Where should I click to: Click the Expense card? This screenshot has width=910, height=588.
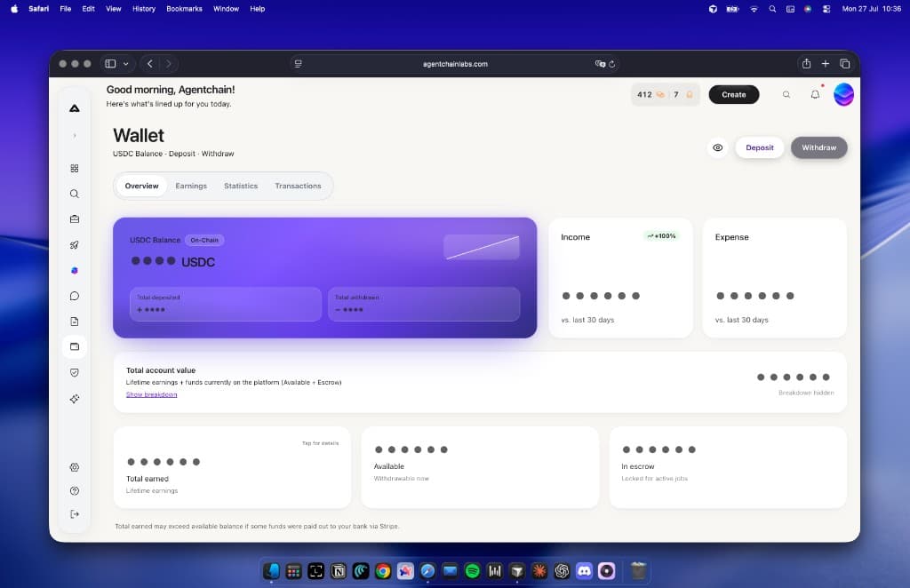click(774, 278)
